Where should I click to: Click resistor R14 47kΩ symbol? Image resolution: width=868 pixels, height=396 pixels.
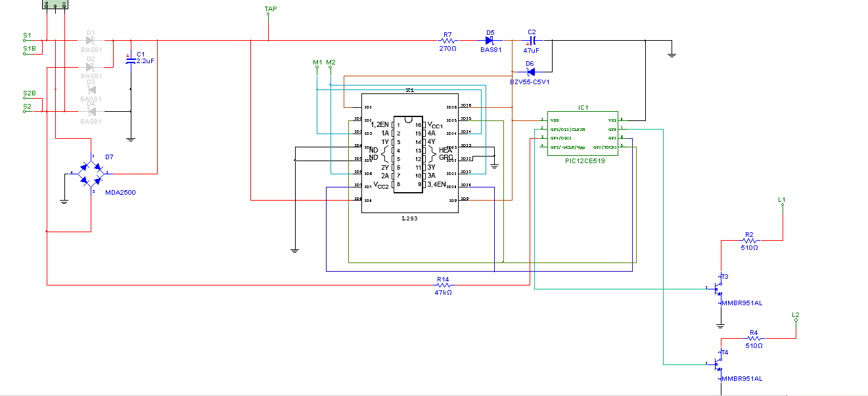[444, 285]
